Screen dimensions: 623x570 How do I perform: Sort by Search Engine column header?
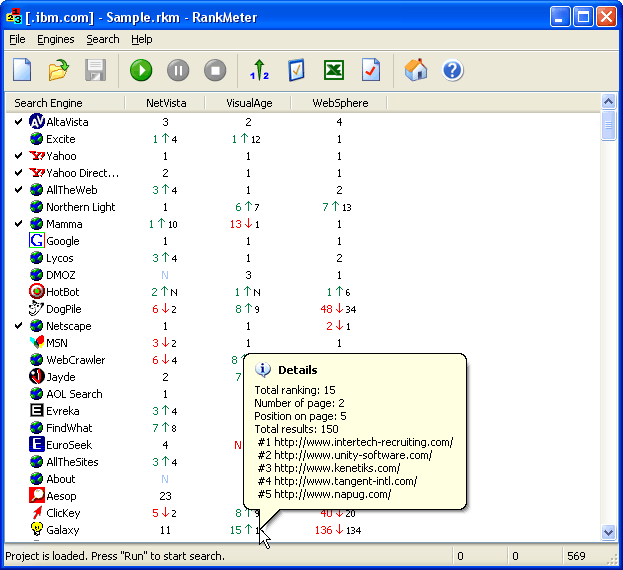[x=65, y=103]
